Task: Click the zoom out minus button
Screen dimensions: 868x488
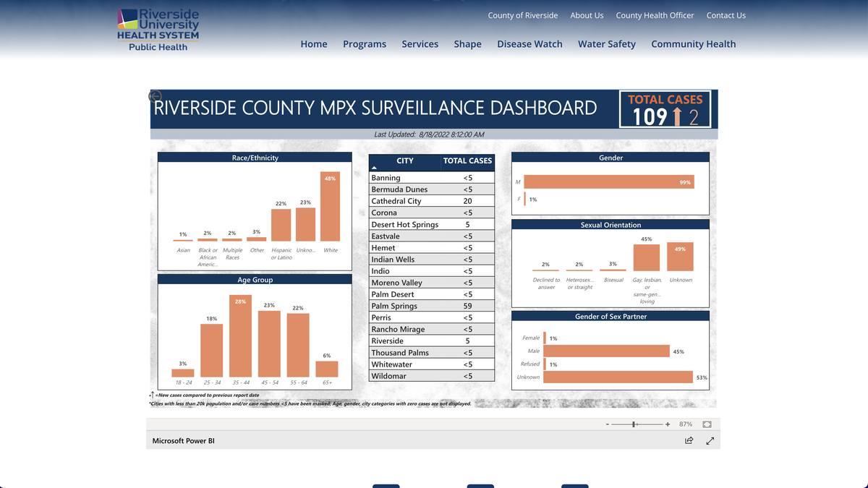Action: [608, 424]
